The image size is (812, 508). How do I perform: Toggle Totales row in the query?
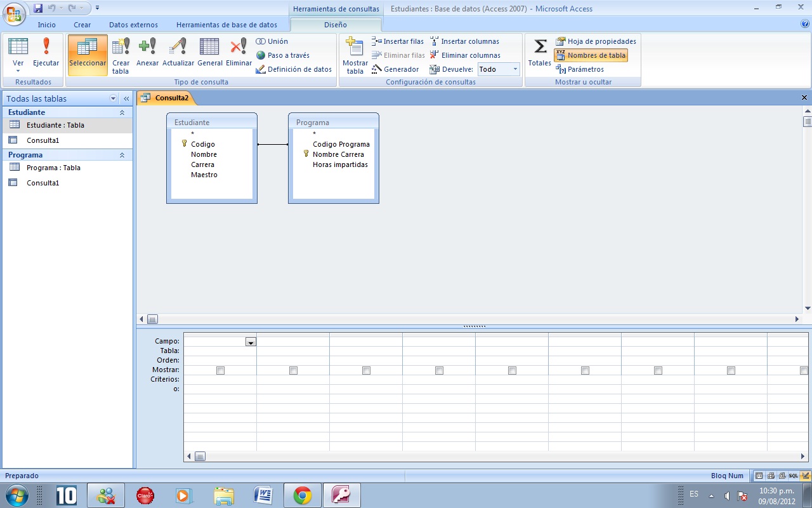coord(539,54)
